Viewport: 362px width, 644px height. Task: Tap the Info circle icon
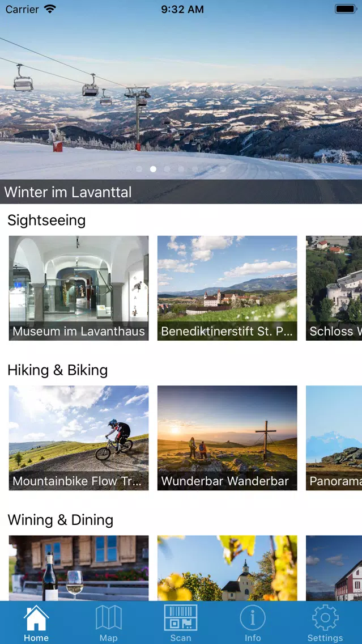[x=253, y=618]
